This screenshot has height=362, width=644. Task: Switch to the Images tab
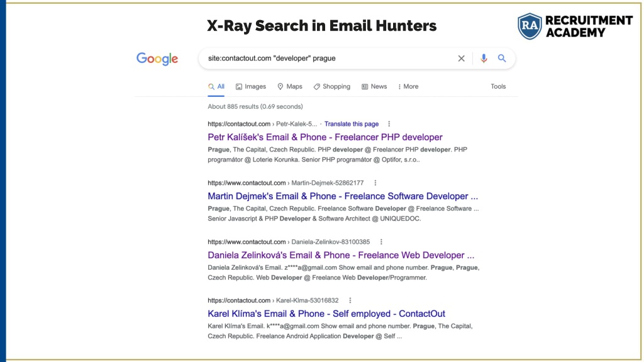pyautogui.click(x=250, y=87)
